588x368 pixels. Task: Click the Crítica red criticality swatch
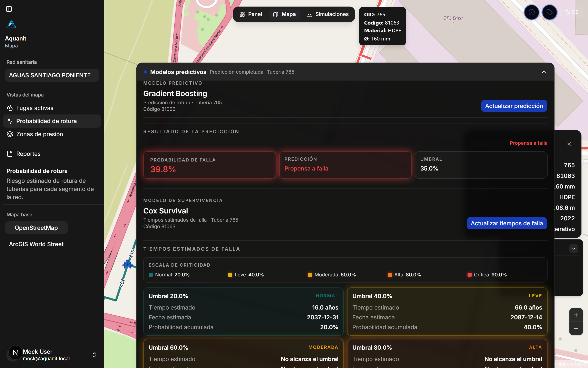(x=469, y=275)
